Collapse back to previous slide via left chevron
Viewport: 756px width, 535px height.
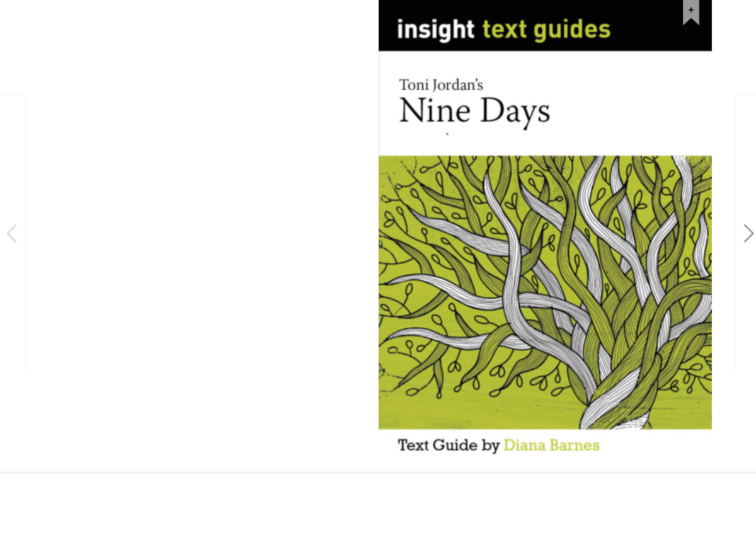(x=11, y=233)
